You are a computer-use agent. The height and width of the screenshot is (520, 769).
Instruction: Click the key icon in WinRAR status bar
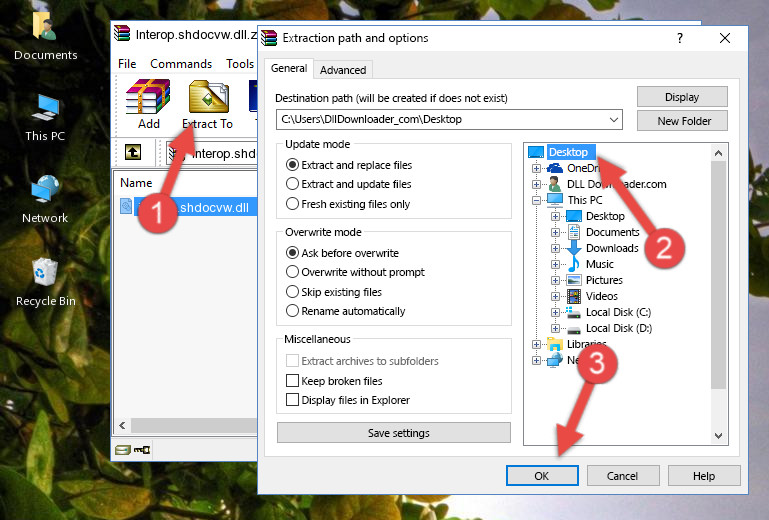pyautogui.click(x=142, y=449)
